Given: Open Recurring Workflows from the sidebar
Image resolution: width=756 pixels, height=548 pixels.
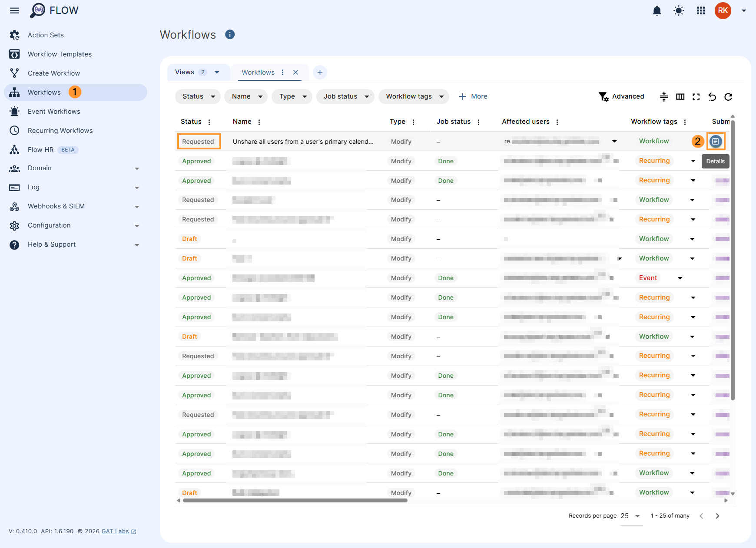Looking at the screenshot, I should 60,130.
